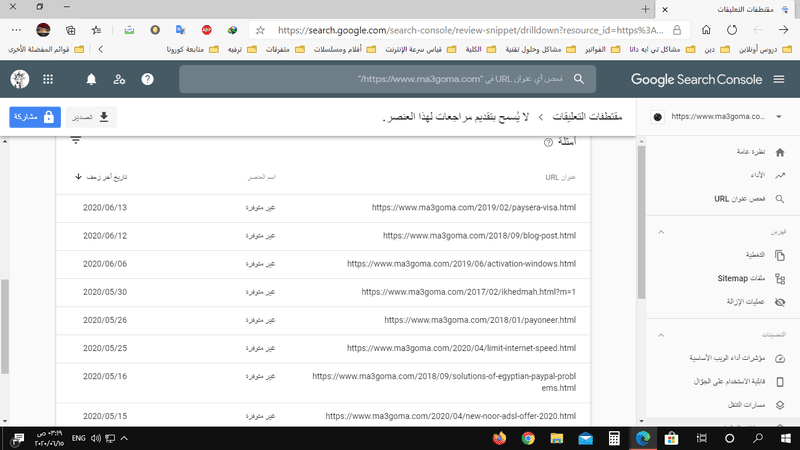
Task: Open breadcrumbs layers icon in sidebar
Action: (780, 405)
